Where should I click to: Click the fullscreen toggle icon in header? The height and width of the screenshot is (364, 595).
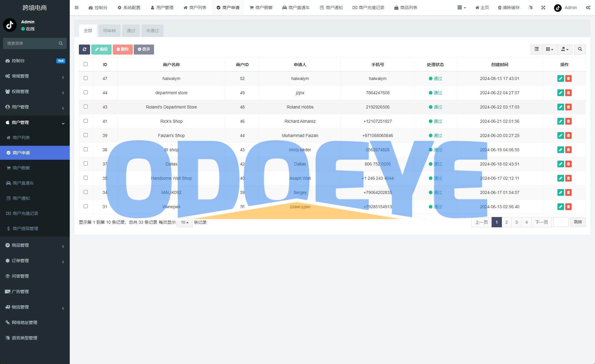tap(543, 8)
